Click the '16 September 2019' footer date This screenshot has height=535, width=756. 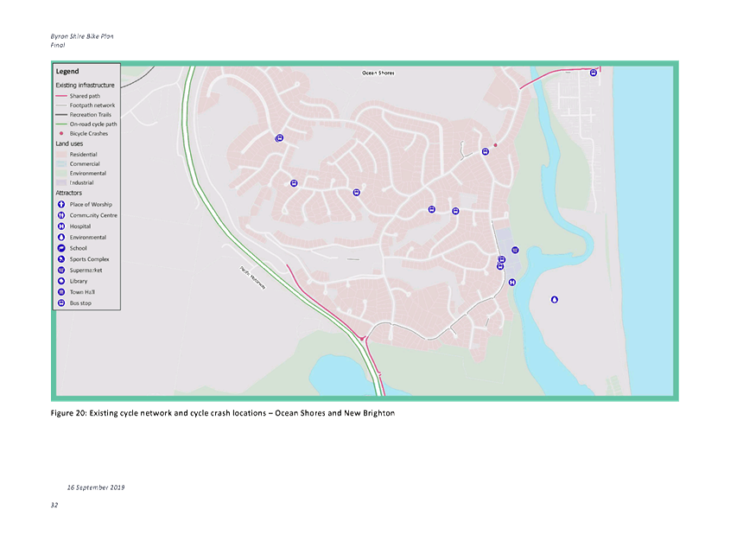(x=95, y=487)
